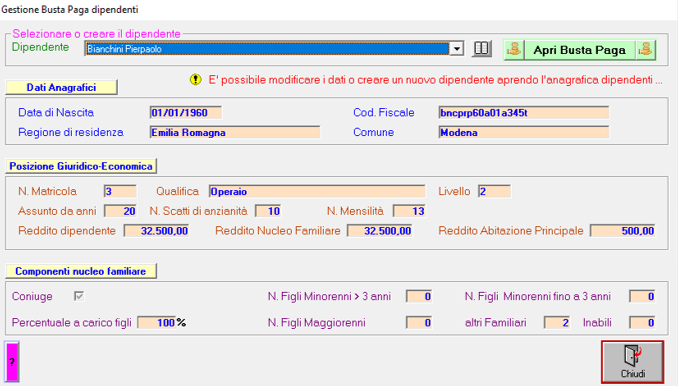Click the Gestione Busta Paga dipendenti window title
Image resolution: width=678 pixels, height=386 pixels.
(x=70, y=10)
